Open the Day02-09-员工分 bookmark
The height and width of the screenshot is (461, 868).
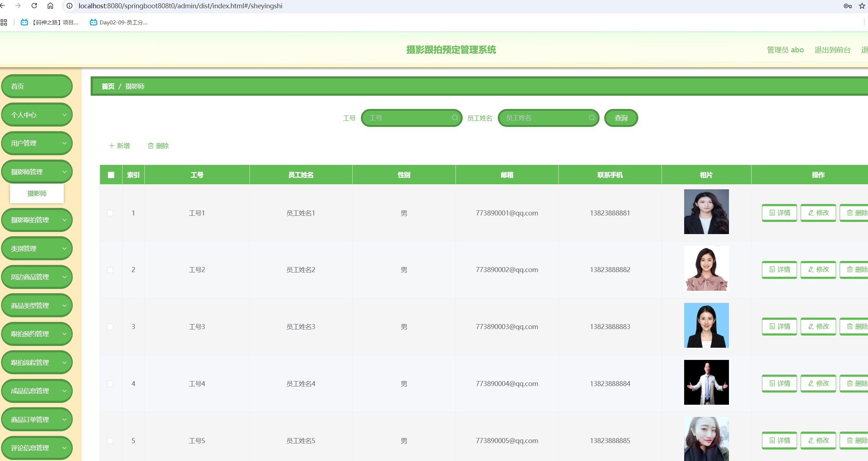pyautogui.click(x=119, y=22)
